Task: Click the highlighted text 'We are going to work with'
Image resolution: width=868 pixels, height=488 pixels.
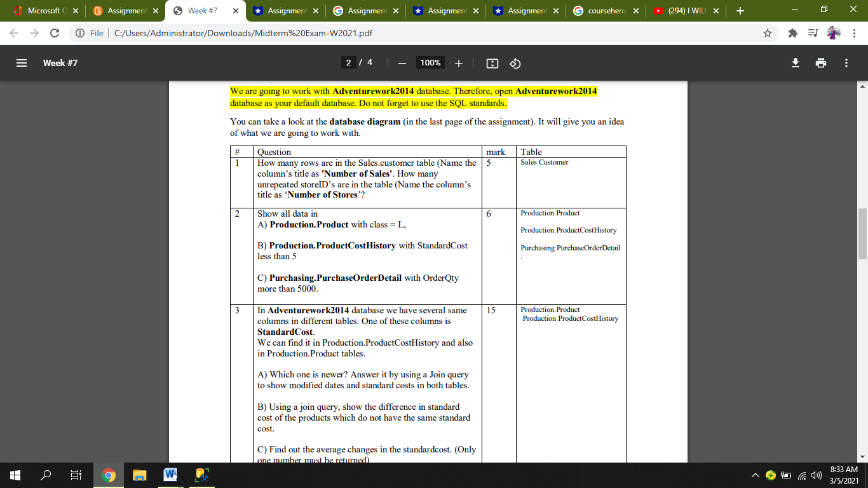Action: tap(280, 91)
